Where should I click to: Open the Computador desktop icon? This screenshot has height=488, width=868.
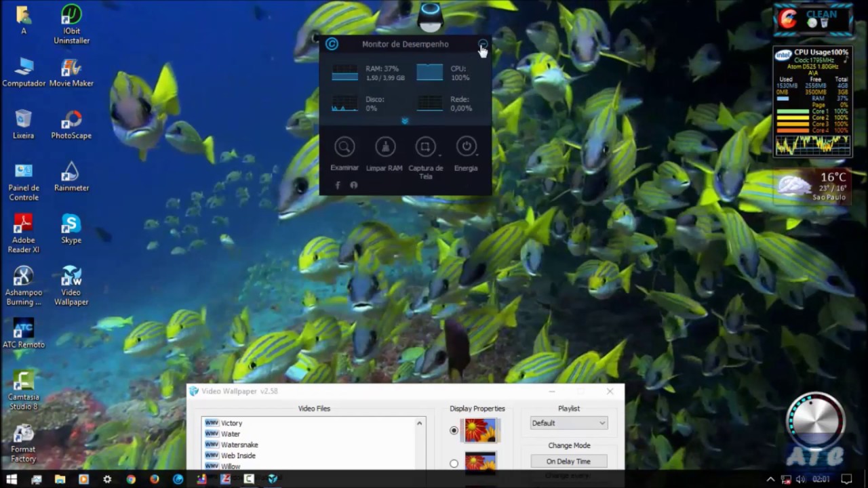(24, 73)
